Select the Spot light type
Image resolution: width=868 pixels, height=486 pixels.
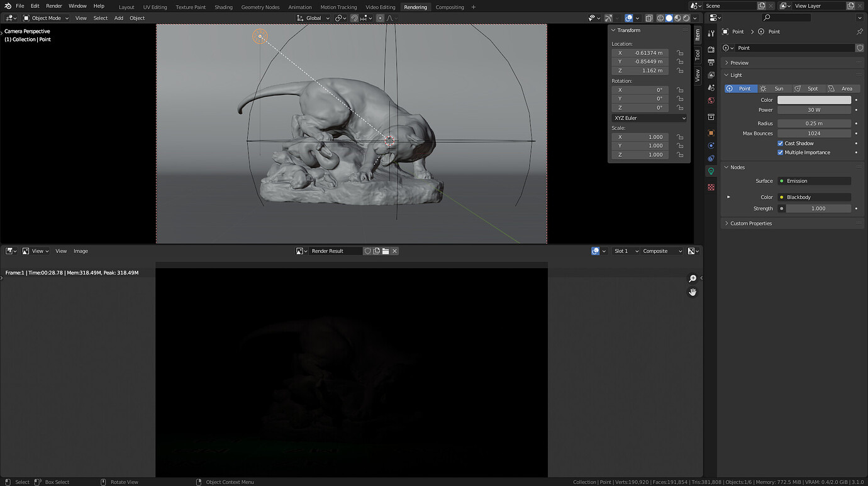click(809, 89)
